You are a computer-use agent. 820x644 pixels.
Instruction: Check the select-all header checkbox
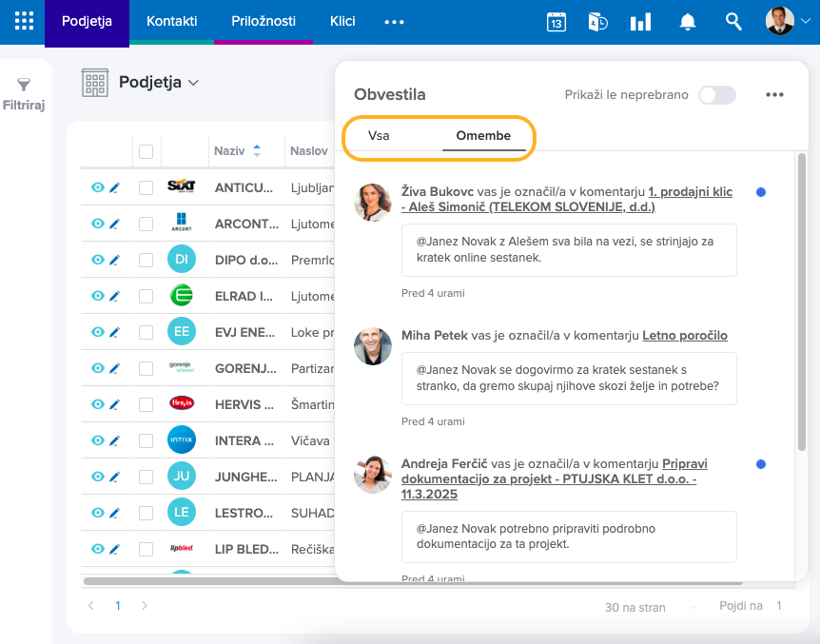(146, 151)
